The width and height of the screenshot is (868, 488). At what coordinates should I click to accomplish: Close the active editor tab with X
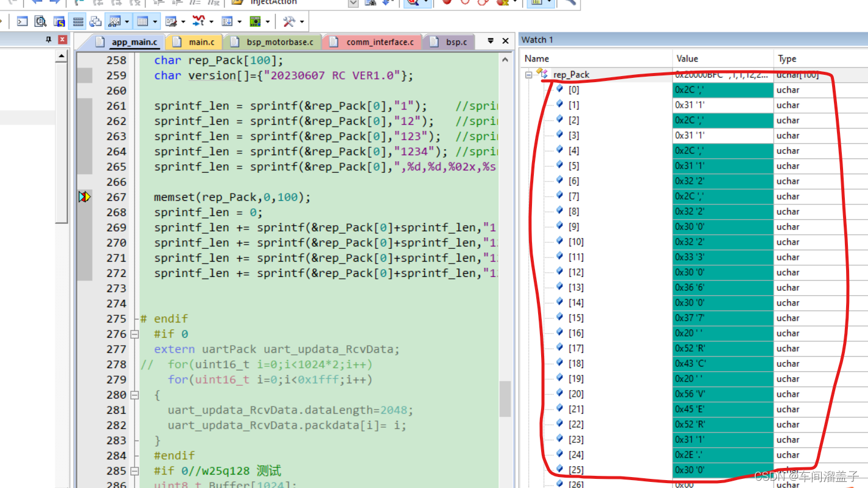[505, 41]
